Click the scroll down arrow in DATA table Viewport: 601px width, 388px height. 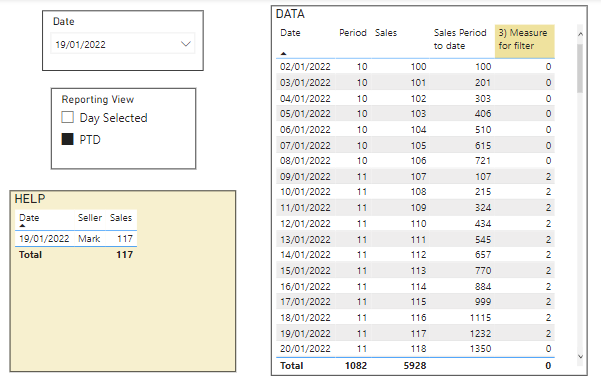point(580,357)
